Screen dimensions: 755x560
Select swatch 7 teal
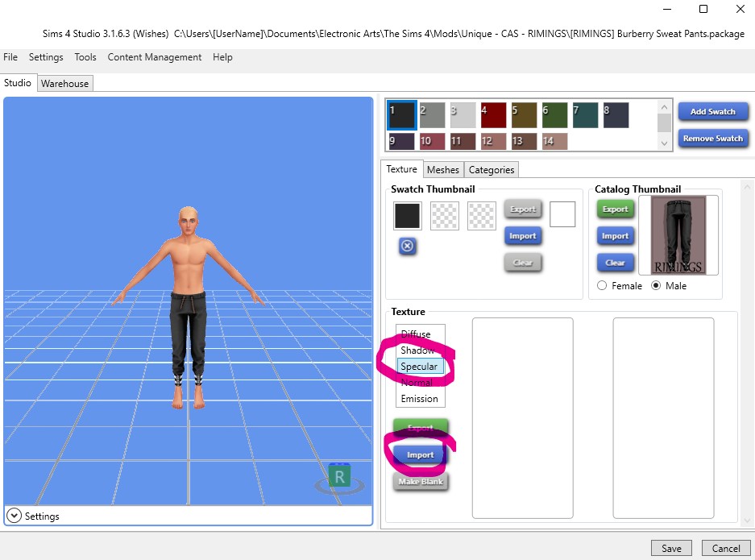coord(586,115)
